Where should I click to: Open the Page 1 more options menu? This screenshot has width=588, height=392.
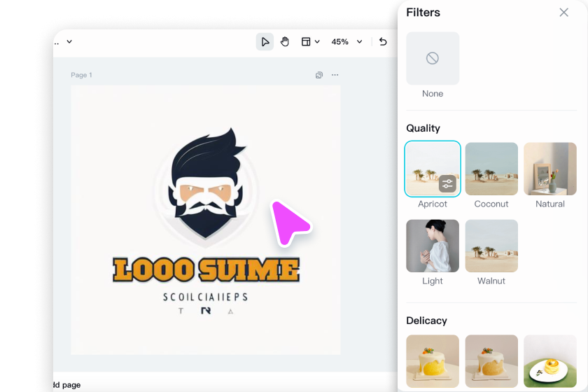pos(335,75)
